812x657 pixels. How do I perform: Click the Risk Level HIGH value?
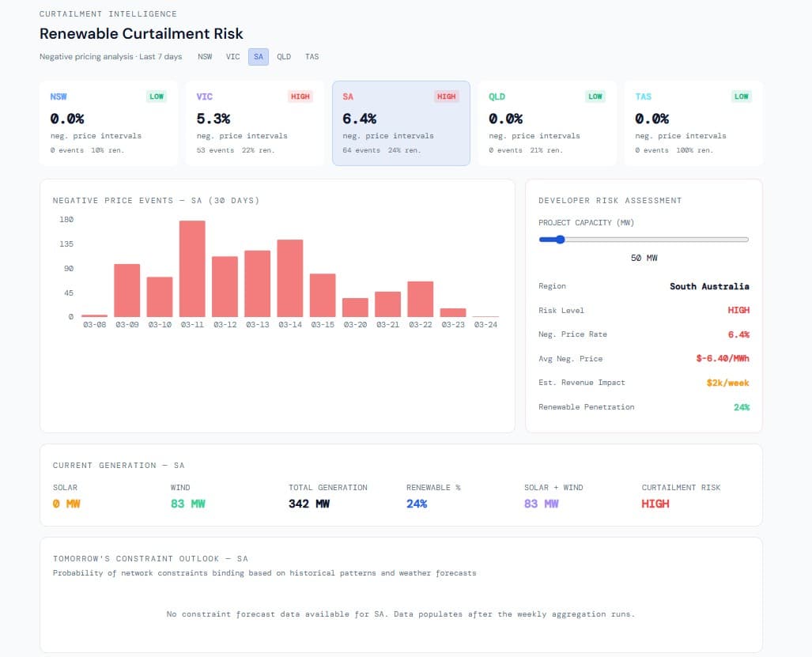pos(738,310)
